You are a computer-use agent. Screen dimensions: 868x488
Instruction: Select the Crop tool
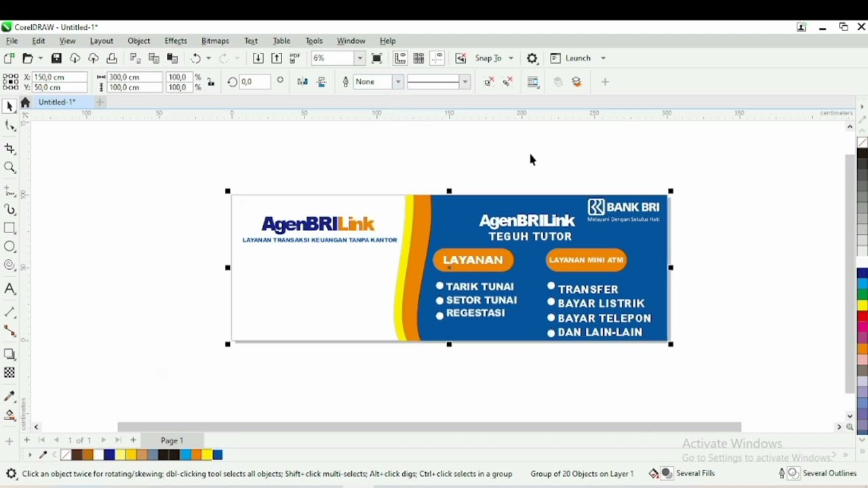(x=9, y=148)
